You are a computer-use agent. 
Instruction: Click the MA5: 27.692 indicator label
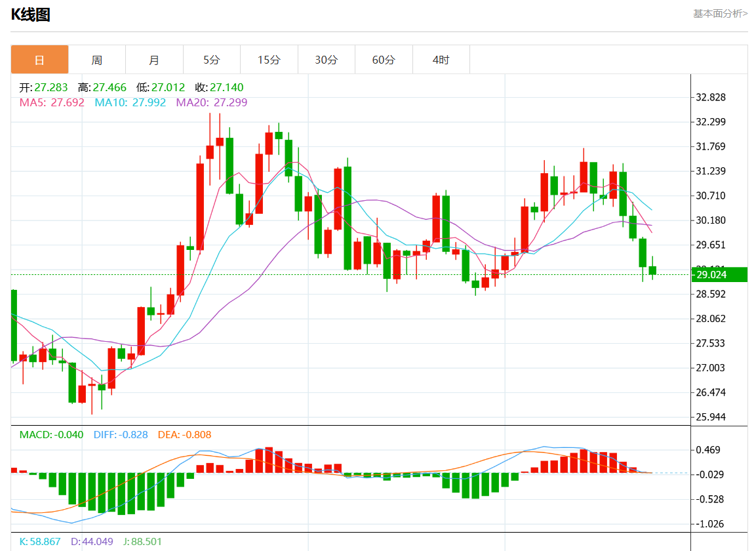pos(52,102)
